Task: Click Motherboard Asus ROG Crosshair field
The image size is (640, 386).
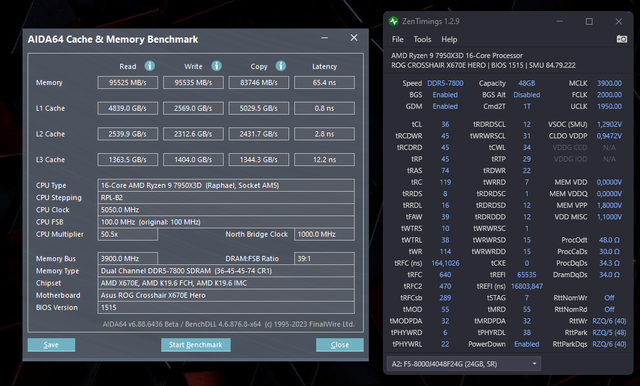Action: click(226, 295)
